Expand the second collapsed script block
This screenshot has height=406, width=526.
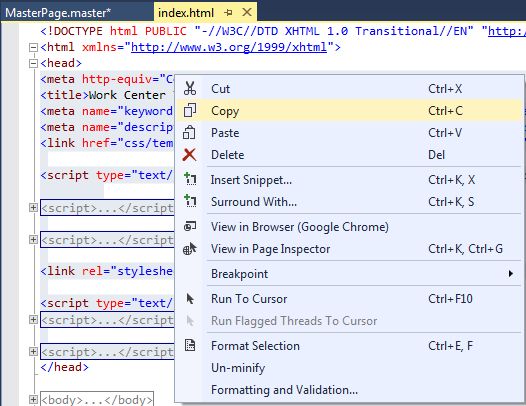click(33, 240)
